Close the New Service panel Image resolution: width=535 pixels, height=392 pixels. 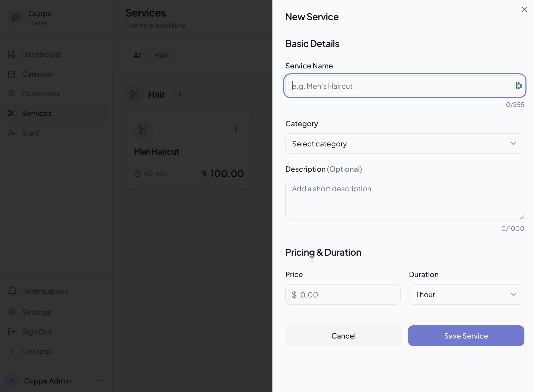coord(524,9)
